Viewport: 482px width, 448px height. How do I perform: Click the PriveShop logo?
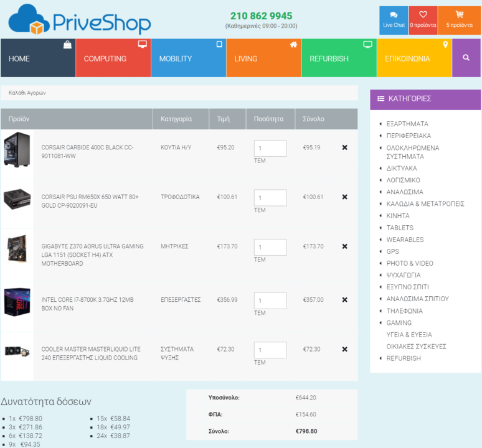tap(80, 20)
